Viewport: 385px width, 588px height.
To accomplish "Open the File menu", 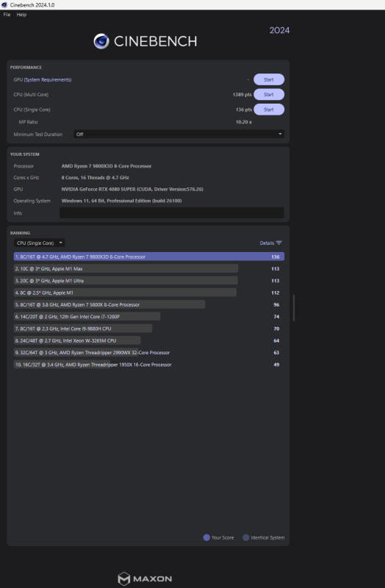I will [x=7, y=15].
